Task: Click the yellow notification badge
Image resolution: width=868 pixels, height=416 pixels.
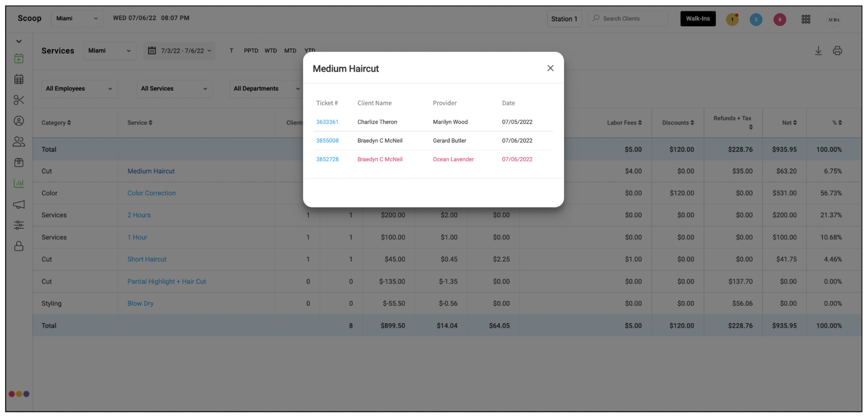Action: point(732,19)
